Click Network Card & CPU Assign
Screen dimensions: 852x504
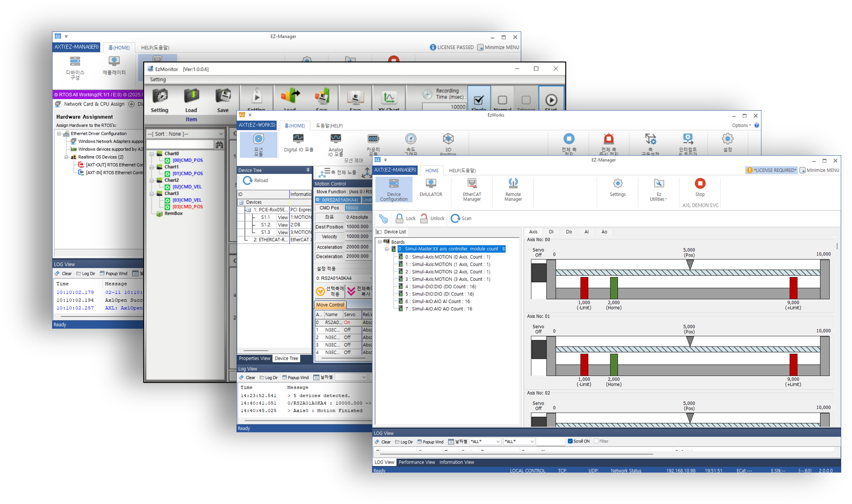pyautogui.click(x=90, y=104)
